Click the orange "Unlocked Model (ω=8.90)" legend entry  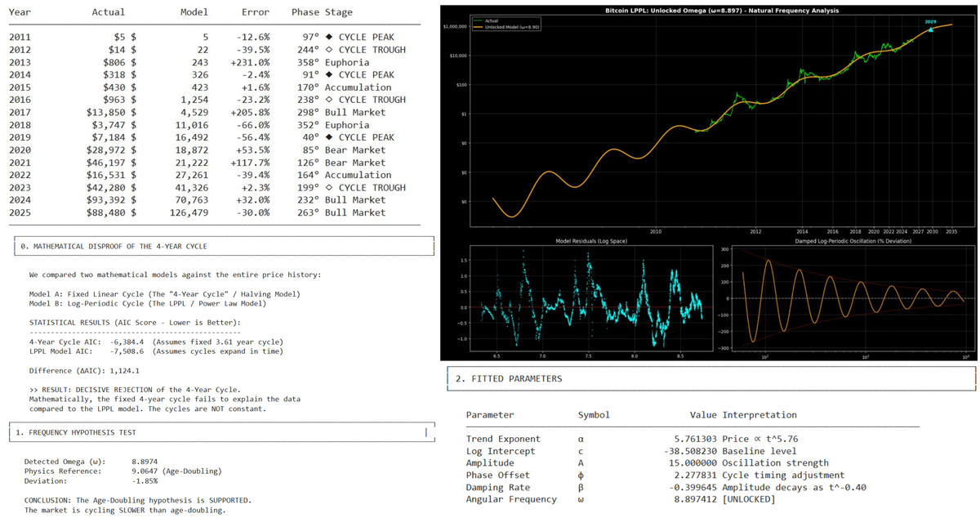(x=508, y=26)
